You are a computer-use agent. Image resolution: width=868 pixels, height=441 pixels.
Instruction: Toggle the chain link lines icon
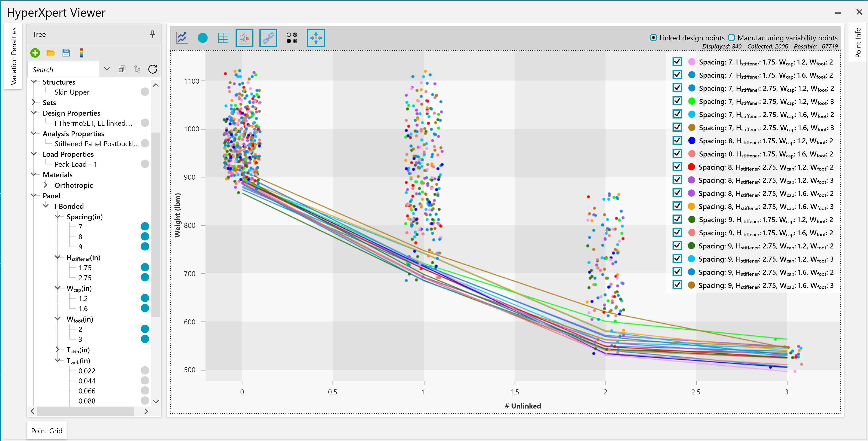(x=268, y=38)
